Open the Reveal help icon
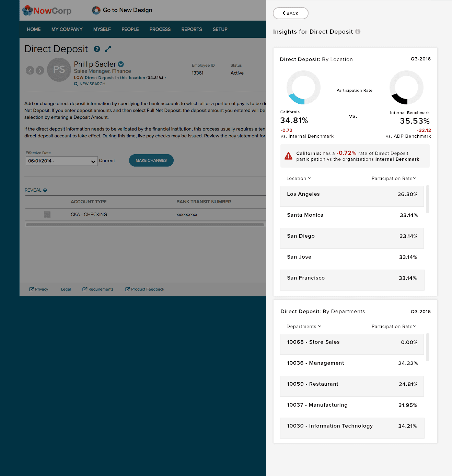The height and width of the screenshot is (476, 452). coord(45,190)
